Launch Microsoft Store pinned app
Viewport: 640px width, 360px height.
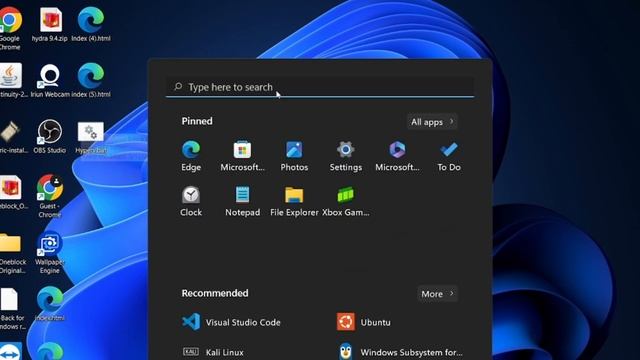pyautogui.click(x=242, y=156)
